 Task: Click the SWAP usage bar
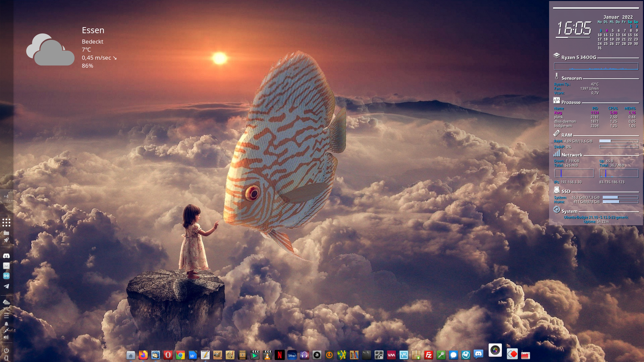point(619,147)
